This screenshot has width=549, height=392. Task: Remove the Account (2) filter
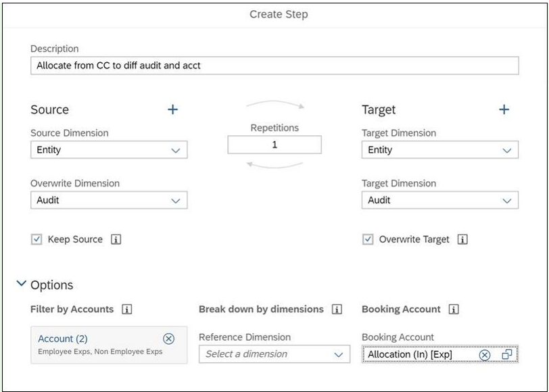(169, 339)
